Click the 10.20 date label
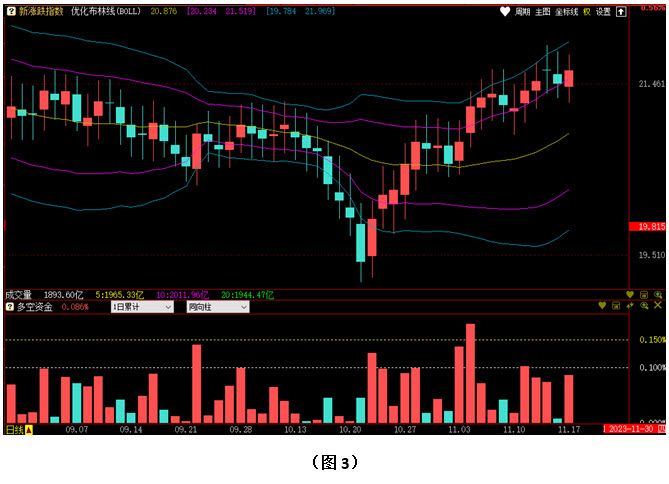 pyautogui.click(x=350, y=429)
